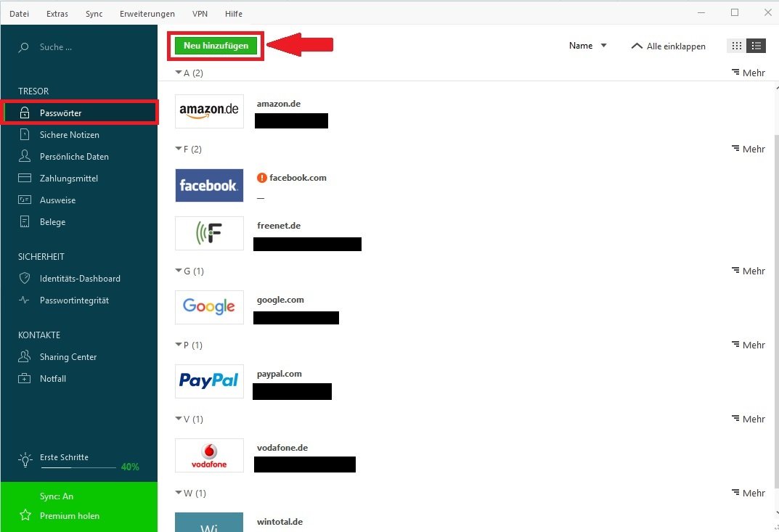779x532 pixels.
Task: Open Notfall emergency kit icon
Action: 25,379
